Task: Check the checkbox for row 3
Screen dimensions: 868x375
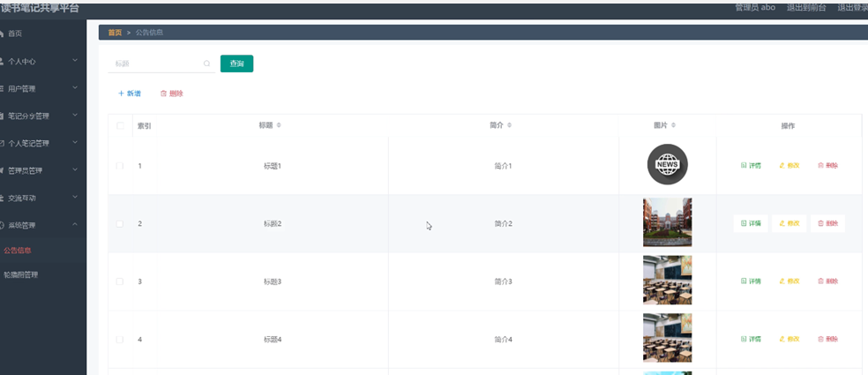Action: pos(120,281)
